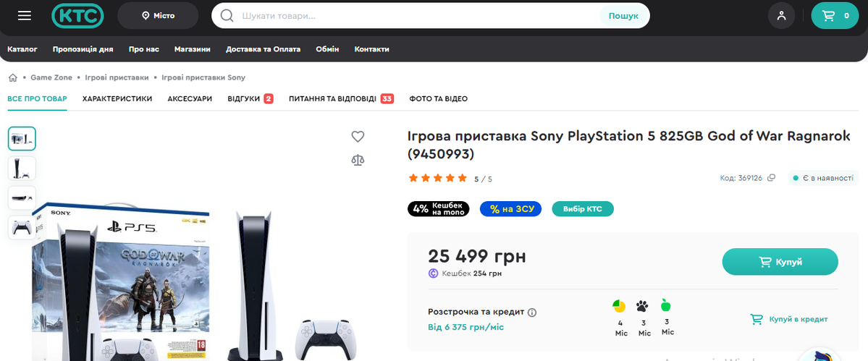The image size is (868, 361).
Task: Click the home breadcrumb icon
Action: pos(13,77)
